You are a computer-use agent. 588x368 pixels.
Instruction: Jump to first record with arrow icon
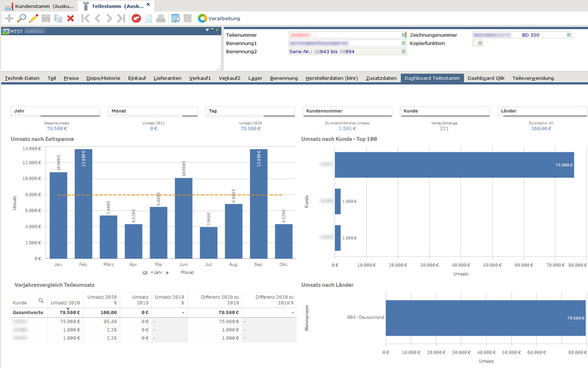pos(85,18)
